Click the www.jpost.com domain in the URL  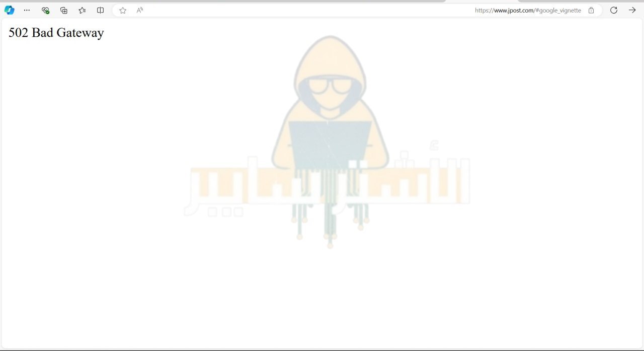coord(513,10)
